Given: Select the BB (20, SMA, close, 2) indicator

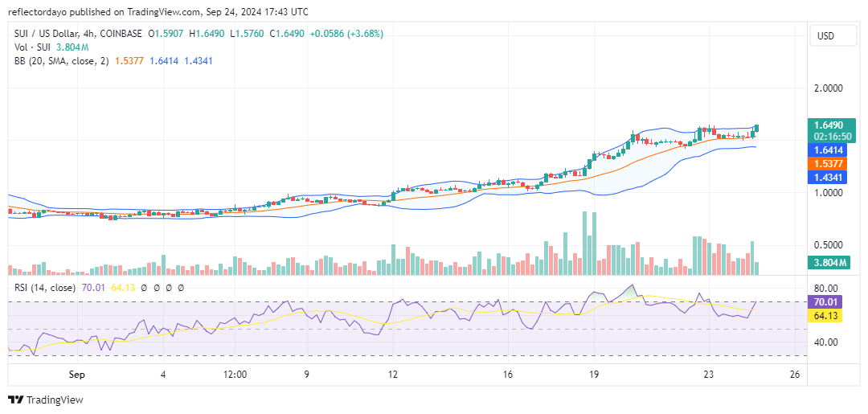Looking at the screenshot, I should click(x=63, y=60).
